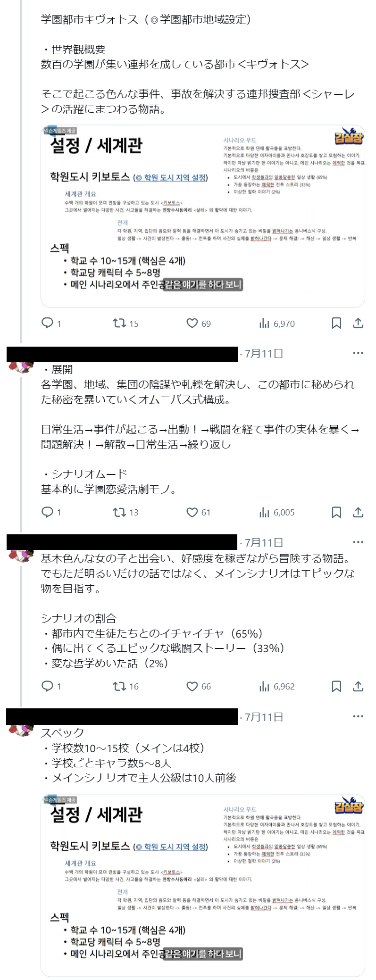Bookmark the tweet with 6,005 views

tap(336, 512)
